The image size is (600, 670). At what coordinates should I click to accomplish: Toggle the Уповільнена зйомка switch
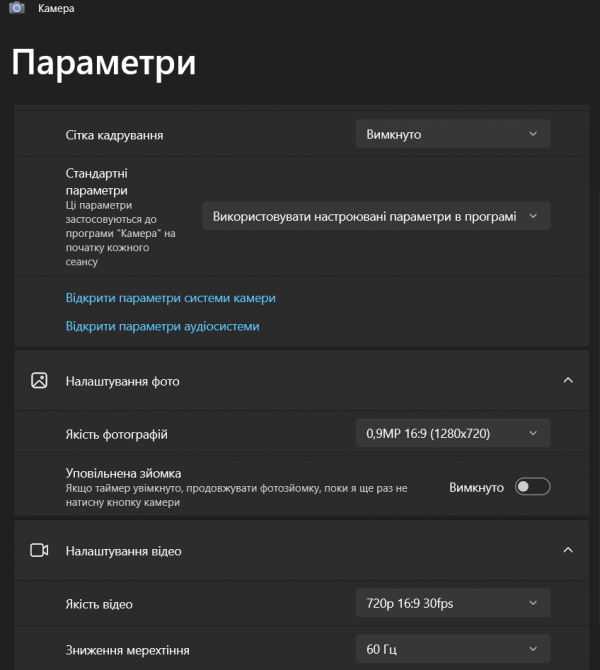532,487
